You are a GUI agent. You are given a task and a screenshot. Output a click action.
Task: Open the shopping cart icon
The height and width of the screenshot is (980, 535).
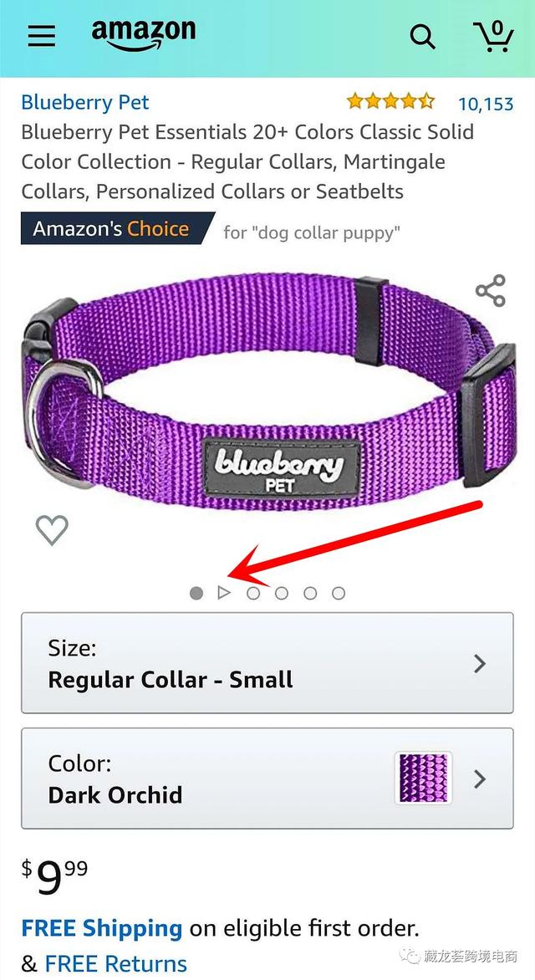[x=494, y=36]
